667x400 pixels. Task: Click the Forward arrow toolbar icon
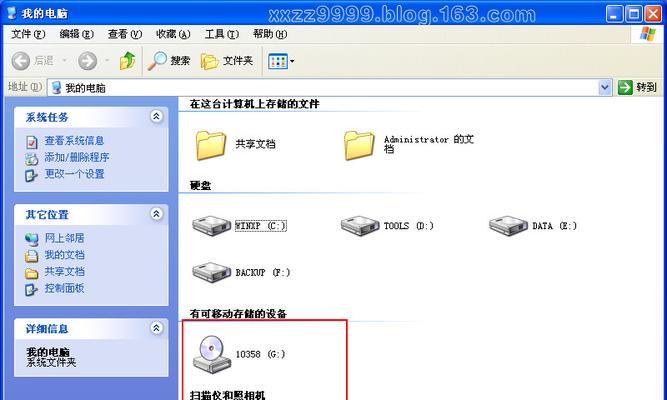(x=87, y=61)
